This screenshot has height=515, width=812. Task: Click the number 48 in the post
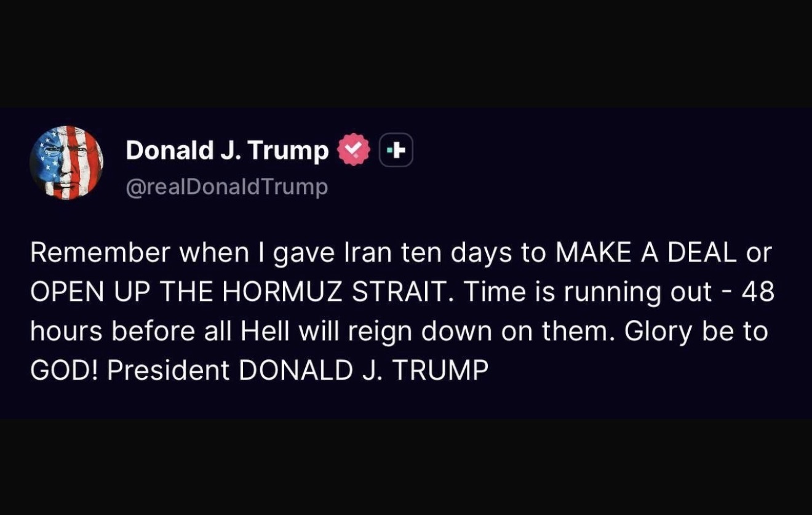pyautogui.click(x=758, y=292)
